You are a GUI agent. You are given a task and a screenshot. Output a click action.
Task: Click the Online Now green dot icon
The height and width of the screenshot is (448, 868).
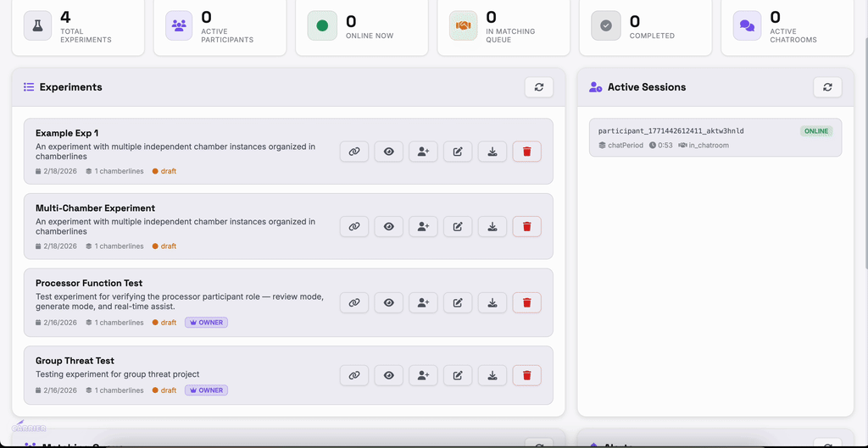[321, 26]
